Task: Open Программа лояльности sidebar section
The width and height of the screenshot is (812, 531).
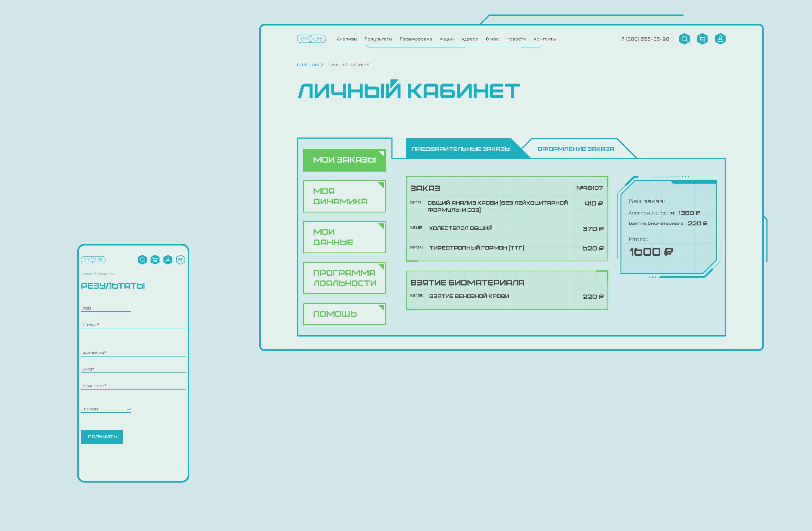Action: click(x=344, y=278)
